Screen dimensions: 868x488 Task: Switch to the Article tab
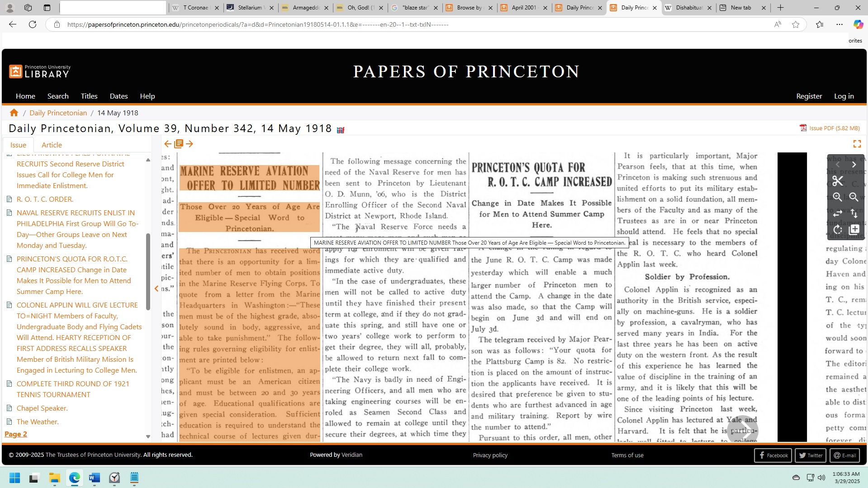(x=52, y=145)
